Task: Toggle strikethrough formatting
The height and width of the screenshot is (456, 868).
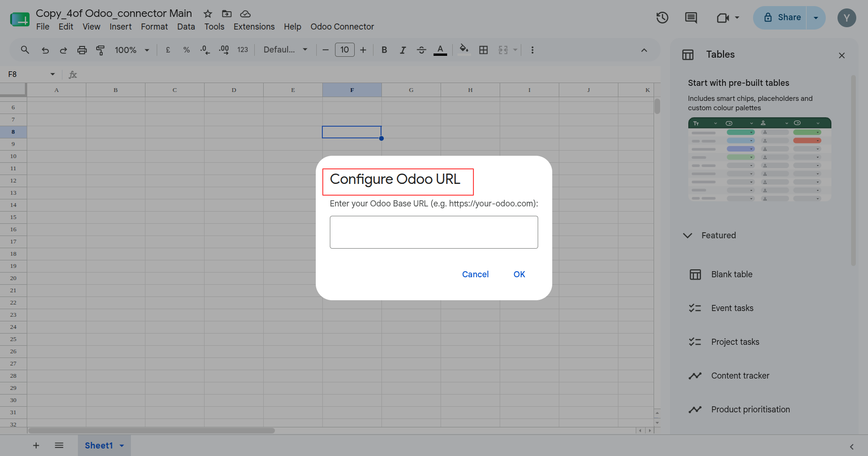Action: (421, 50)
